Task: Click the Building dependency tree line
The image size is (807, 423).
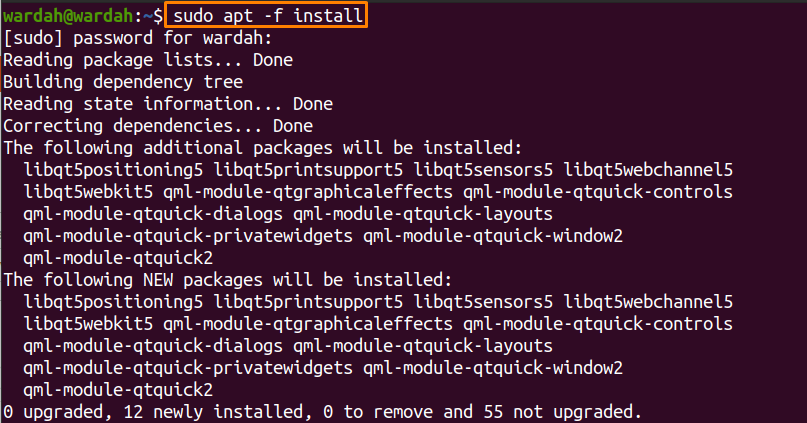Action: pos(123,82)
